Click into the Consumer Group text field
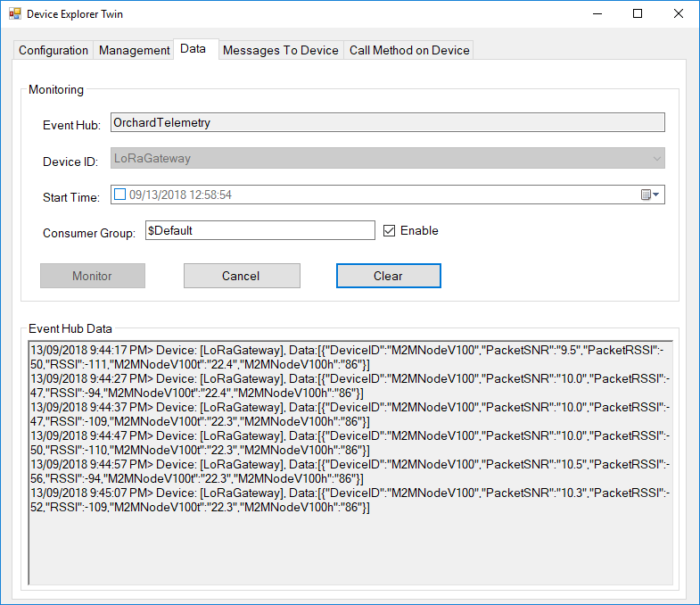Image resolution: width=700 pixels, height=605 pixels. coord(259,230)
